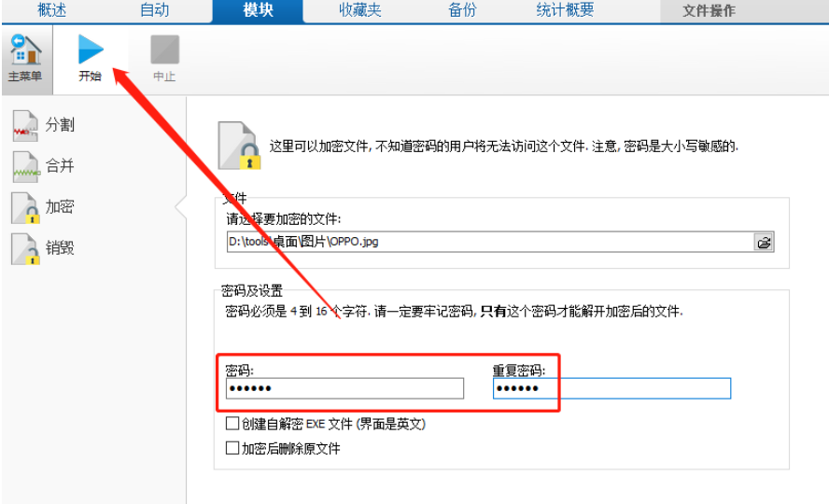Image resolution: width=829 pixels, height=504 pixels.
Task: Open the 收藏夹 tab
Action: (x=360, y=10)
